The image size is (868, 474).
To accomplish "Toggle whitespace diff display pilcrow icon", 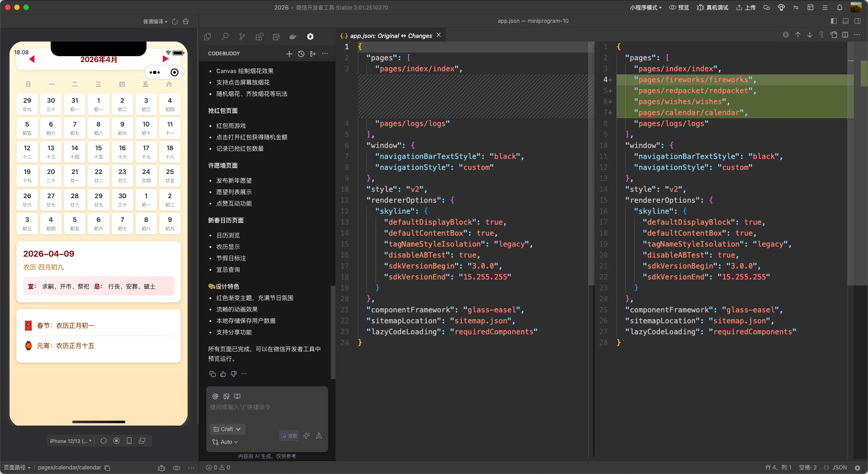I will (821, 35).
